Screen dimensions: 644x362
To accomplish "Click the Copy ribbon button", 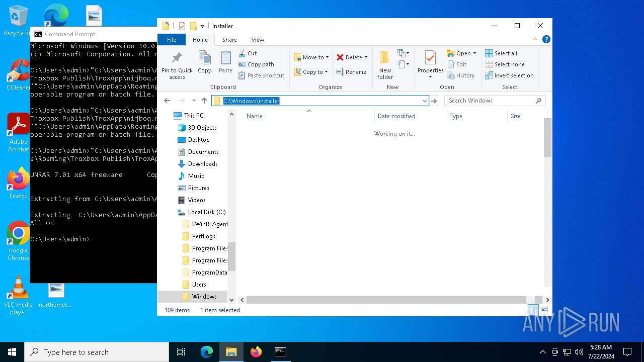I will 204,62.
